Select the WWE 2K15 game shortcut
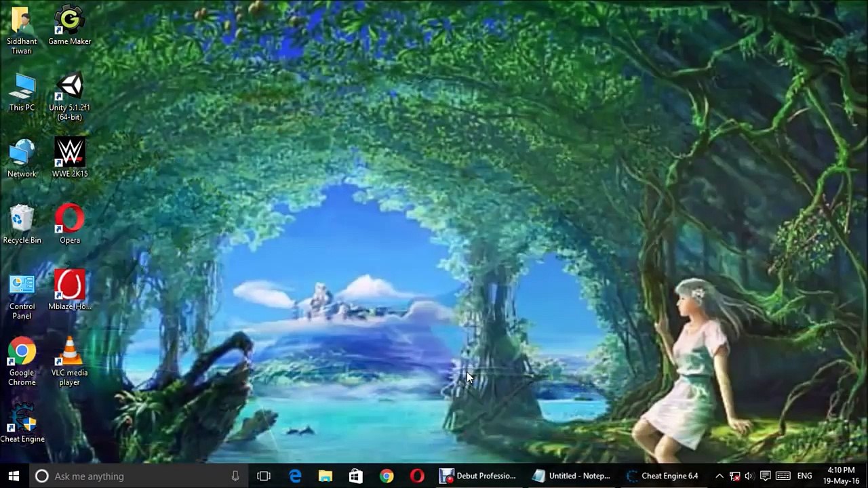868x488 pixels. (x=69, y=159)
